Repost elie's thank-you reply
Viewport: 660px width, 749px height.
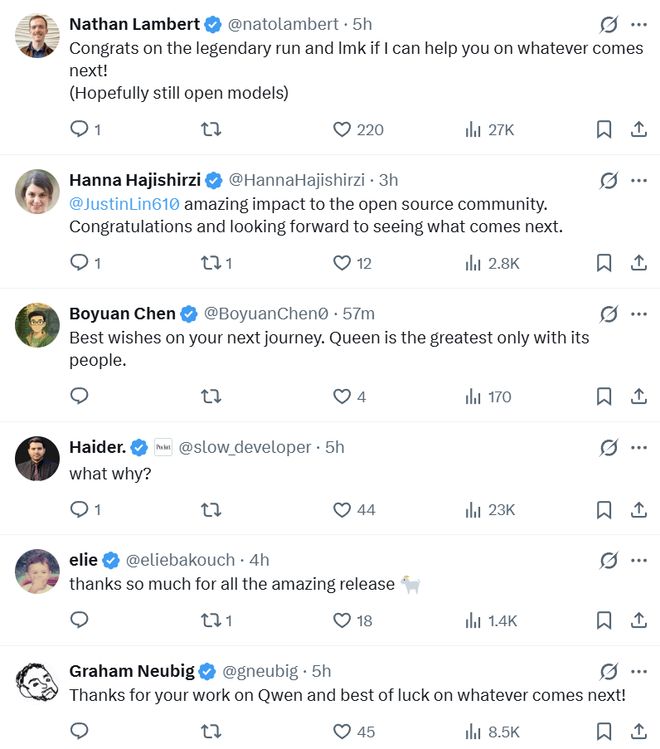(211, 621)
